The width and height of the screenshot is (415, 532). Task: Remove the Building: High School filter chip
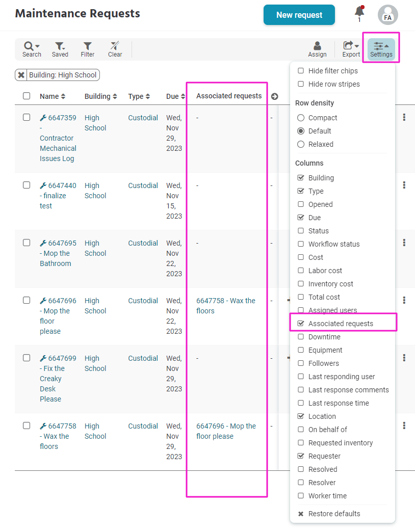pyautogui.click(x=21, y=75)
